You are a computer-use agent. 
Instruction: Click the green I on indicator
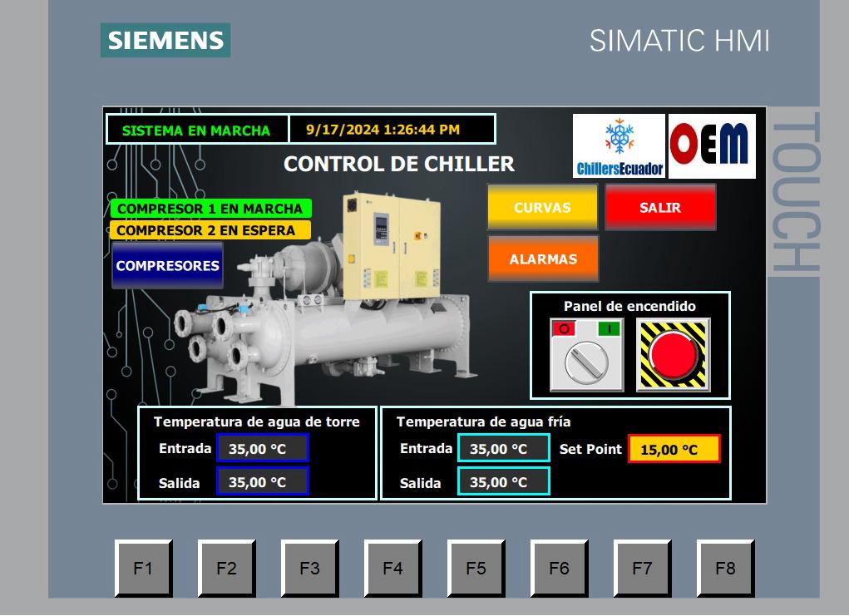click(x=610, y=328)
